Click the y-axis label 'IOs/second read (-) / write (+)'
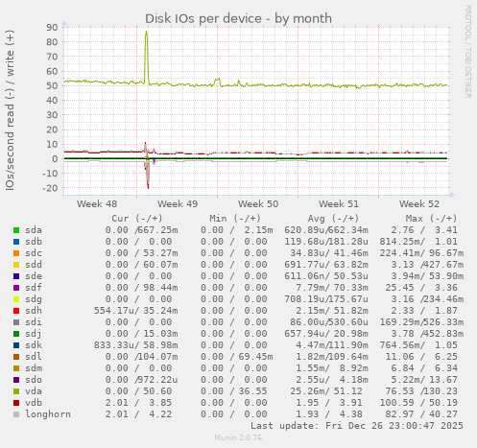 pos(10,110)
